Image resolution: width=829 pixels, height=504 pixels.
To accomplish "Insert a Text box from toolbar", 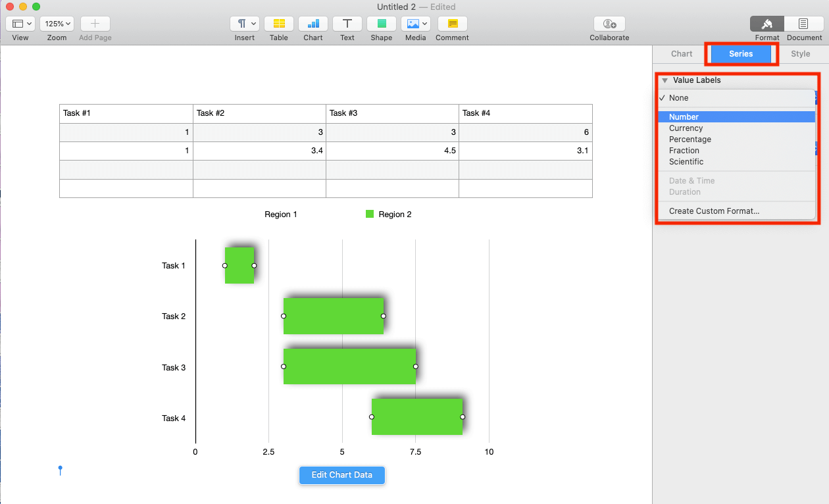I will 347,24.
